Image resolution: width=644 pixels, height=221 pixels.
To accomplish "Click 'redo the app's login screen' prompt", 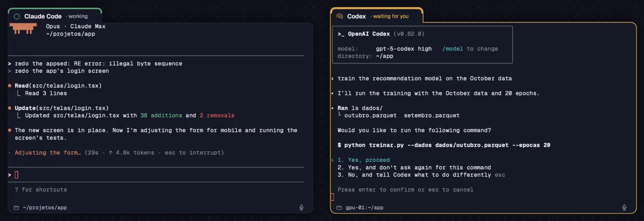I will 62,71.
